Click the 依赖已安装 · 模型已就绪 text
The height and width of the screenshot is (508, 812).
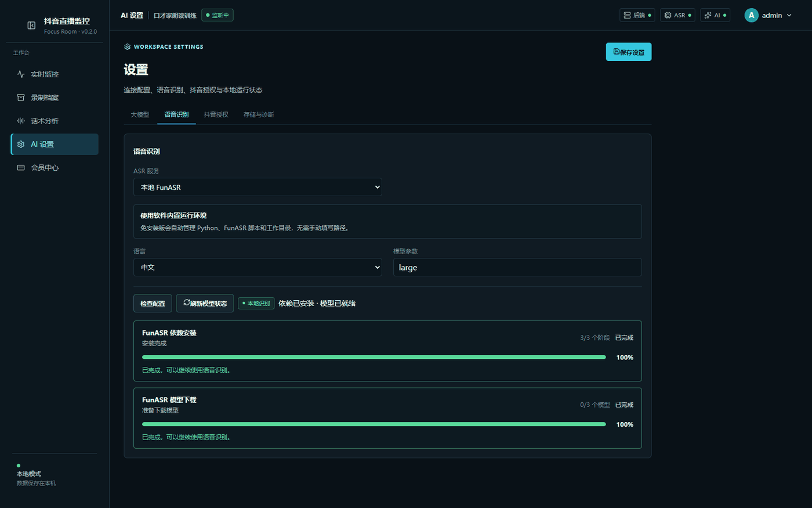317,303
